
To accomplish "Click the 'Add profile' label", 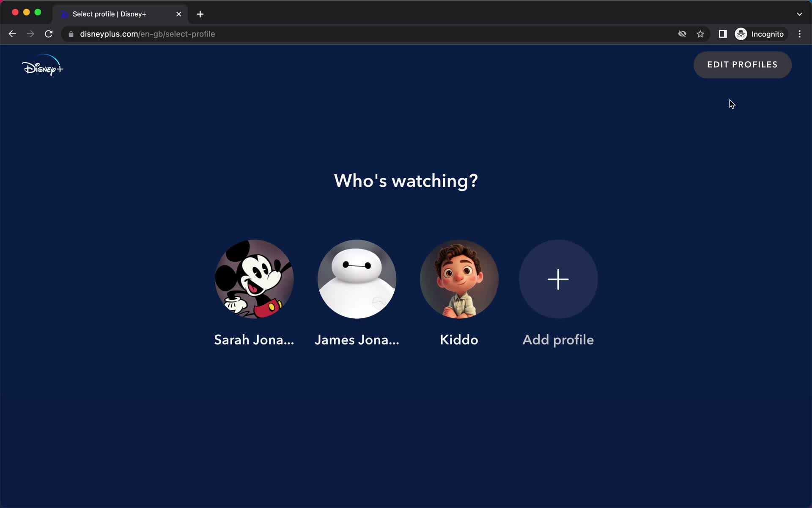I will point(558,340).
